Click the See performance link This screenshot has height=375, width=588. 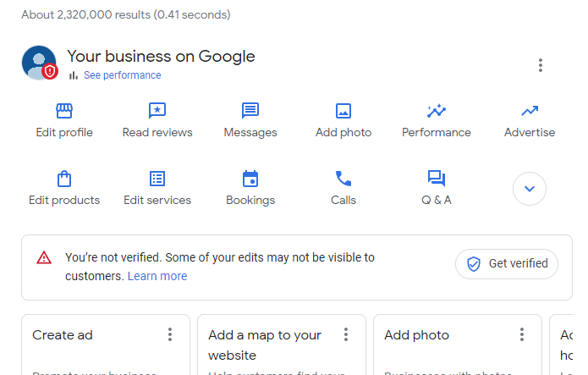point(122,75)
